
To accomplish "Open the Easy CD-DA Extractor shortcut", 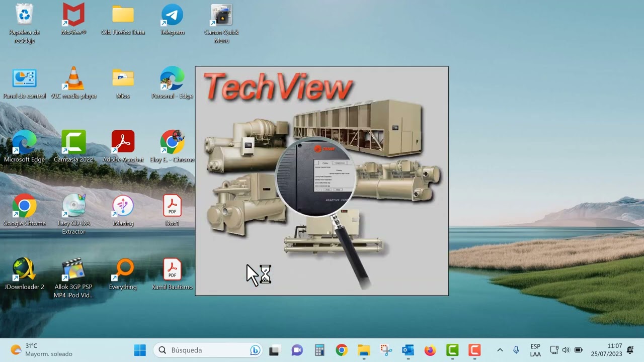I will [73, 214].
